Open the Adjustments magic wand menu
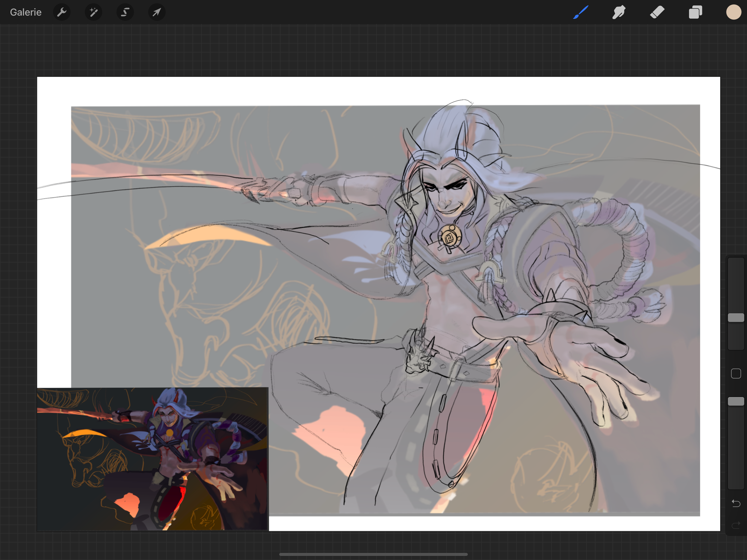The width and height of the screenshot is (747, 560). (x=94, y=13)
